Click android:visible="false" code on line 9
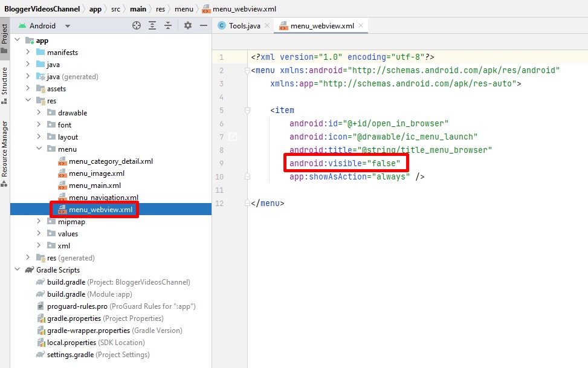Image resolution: width=588 pixels, height=368 pixels. pos(344,163)
